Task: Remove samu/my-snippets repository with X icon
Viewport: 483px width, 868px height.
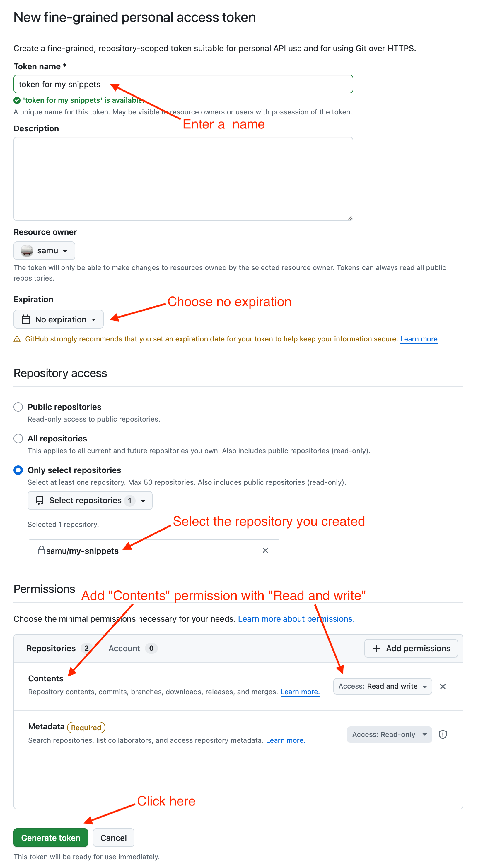Action: (x=265, y=550)
